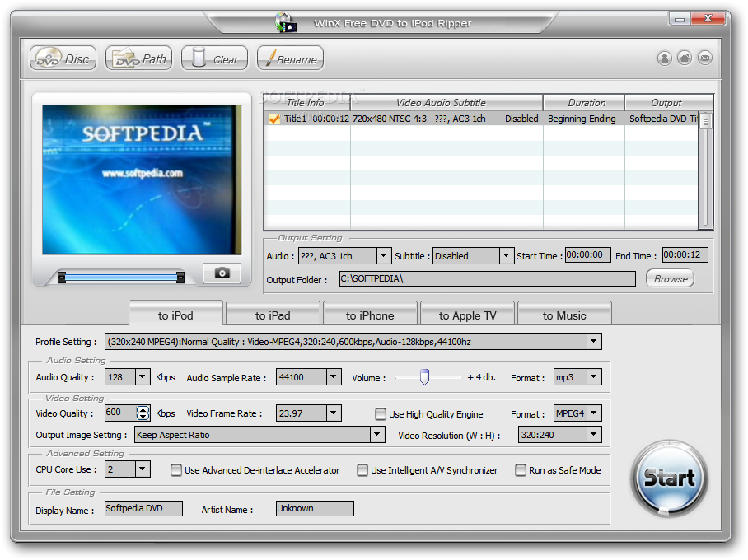Adjust Video Quality with the spinner arrows
748x560 pixels.
pos(143,413)
